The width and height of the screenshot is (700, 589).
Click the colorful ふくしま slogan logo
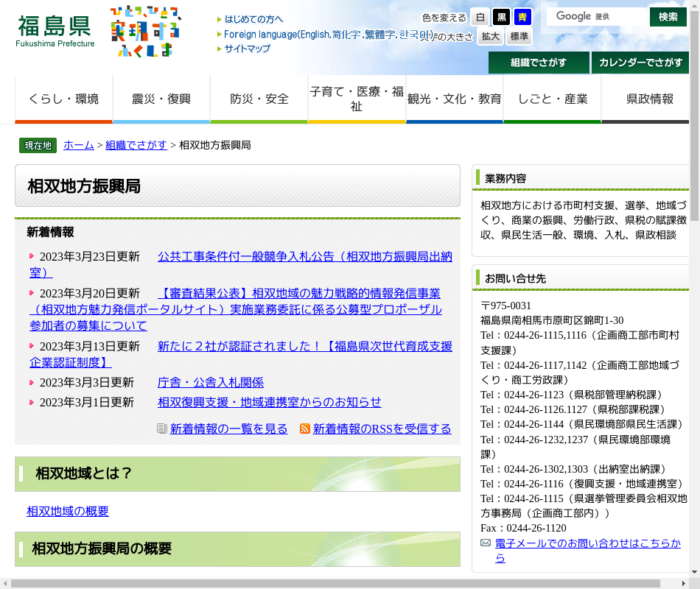pos(146,32)
